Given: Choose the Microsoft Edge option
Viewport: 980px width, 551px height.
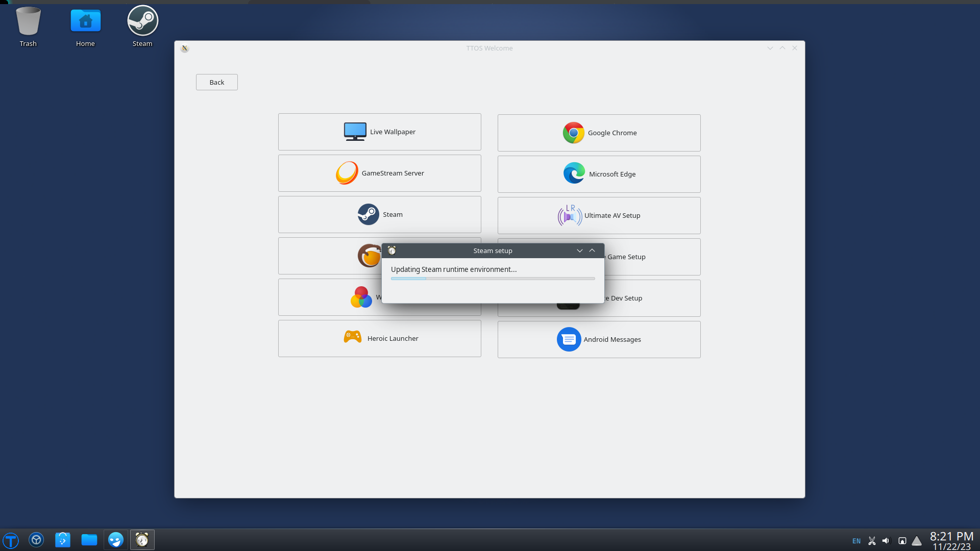Looking at the screenshot, I should 599,174.
